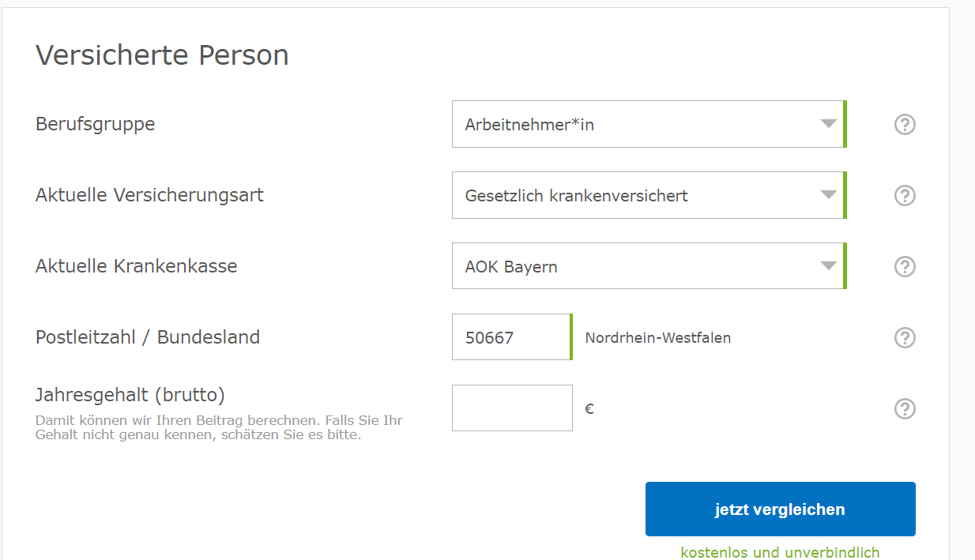Expand the Krankenkasse dropdown showing AOK Bayern

(649, 266)
